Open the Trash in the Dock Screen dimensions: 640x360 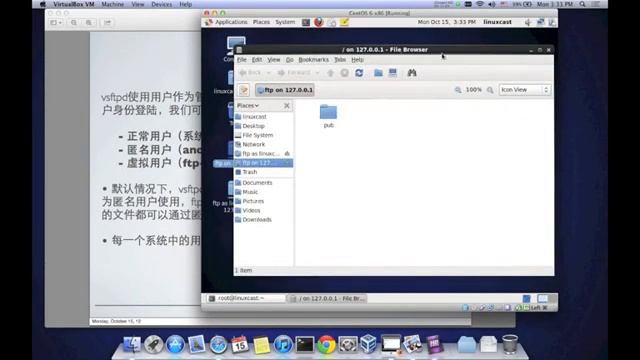point(510,344)
